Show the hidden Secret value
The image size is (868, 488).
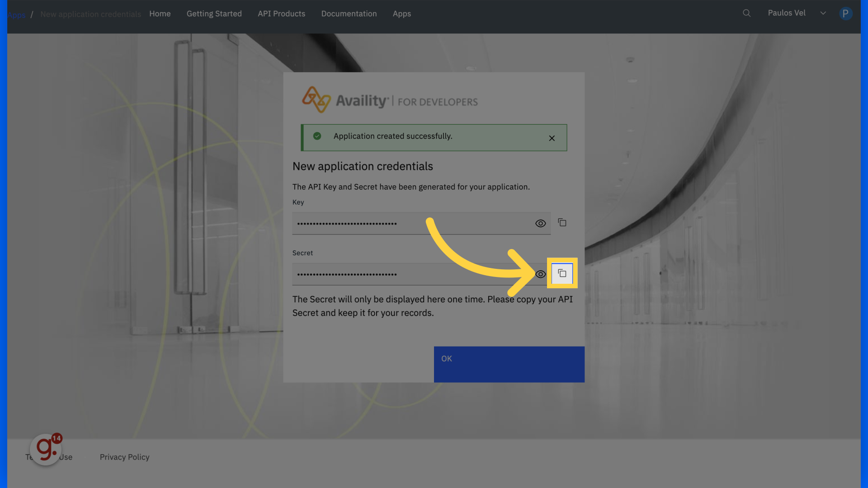(540, 274)
